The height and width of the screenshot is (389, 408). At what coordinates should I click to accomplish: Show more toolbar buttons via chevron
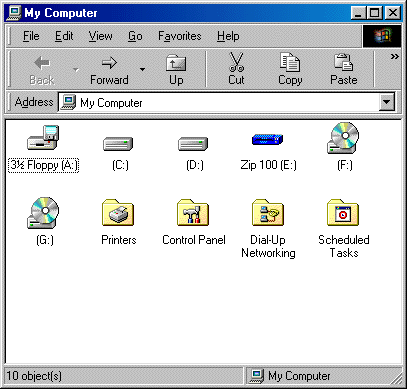(x=395, y=57)
